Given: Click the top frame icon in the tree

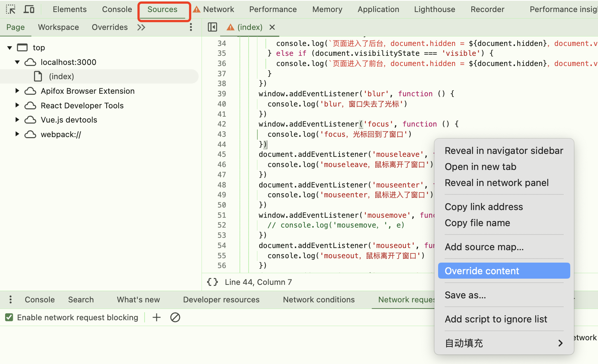Looking at the screenshot, I should [x=23, y=47].
